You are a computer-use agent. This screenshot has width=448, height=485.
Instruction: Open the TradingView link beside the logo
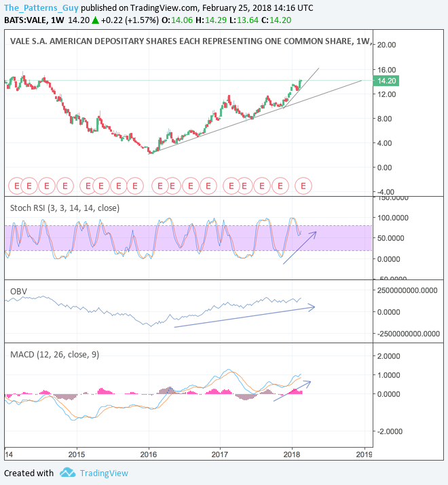click(x=104, y=473)
